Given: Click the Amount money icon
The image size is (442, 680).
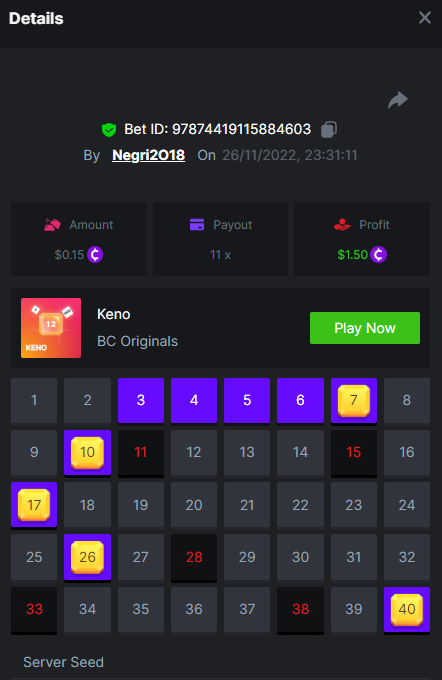Looking at the screenshot, I should click(52, 225).
